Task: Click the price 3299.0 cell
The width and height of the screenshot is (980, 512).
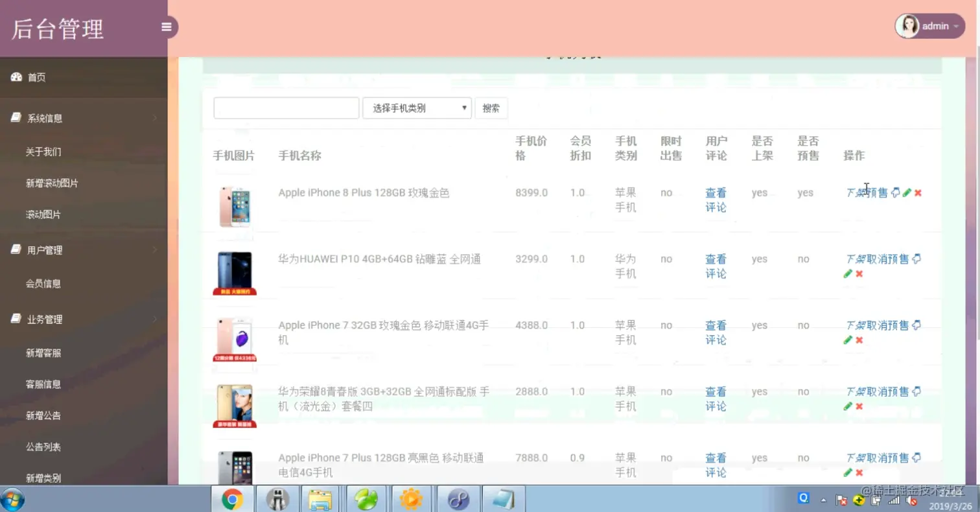Action: click(x=531, y=259)
